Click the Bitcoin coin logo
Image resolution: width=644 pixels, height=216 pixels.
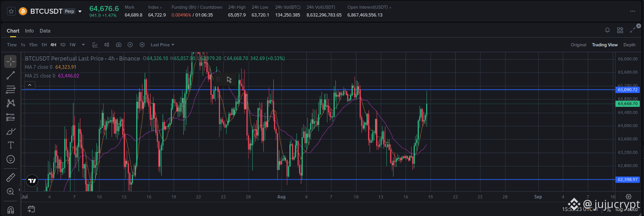[x=23, y=11]
